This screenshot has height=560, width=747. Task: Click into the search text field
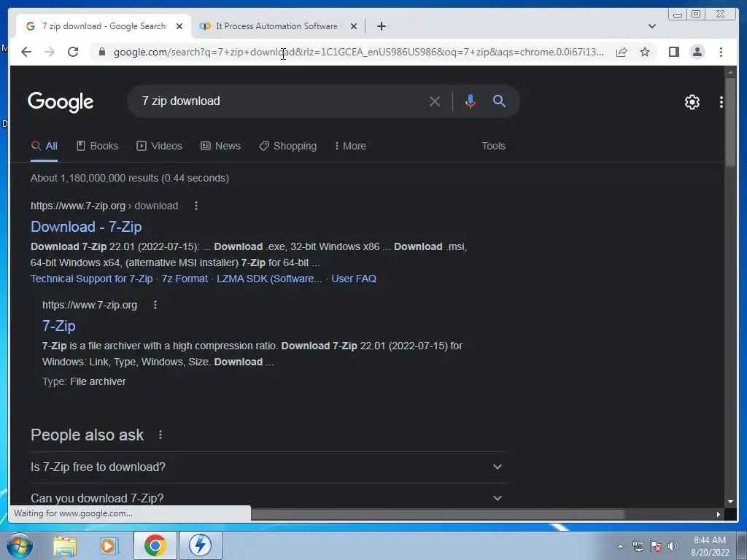pos(281,101)
